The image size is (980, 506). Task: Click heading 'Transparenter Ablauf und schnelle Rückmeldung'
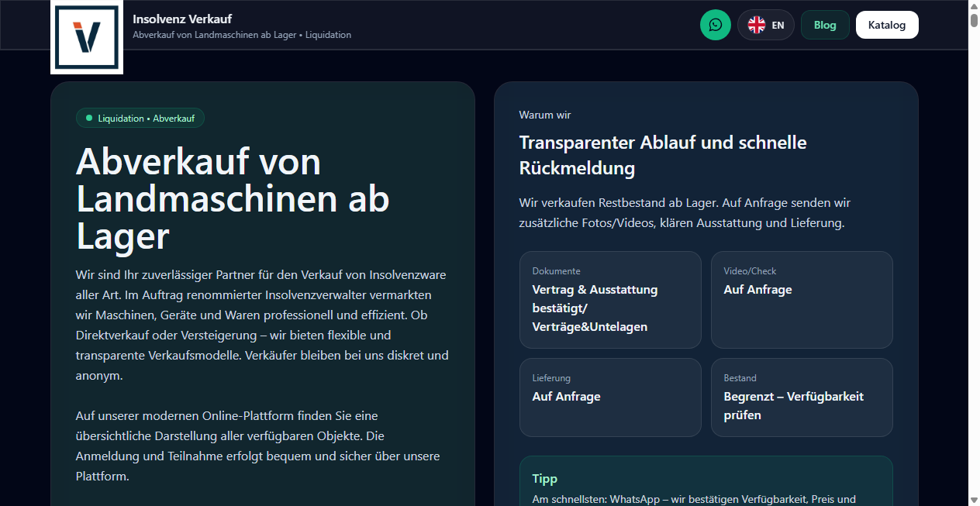(x=663, y=155)
